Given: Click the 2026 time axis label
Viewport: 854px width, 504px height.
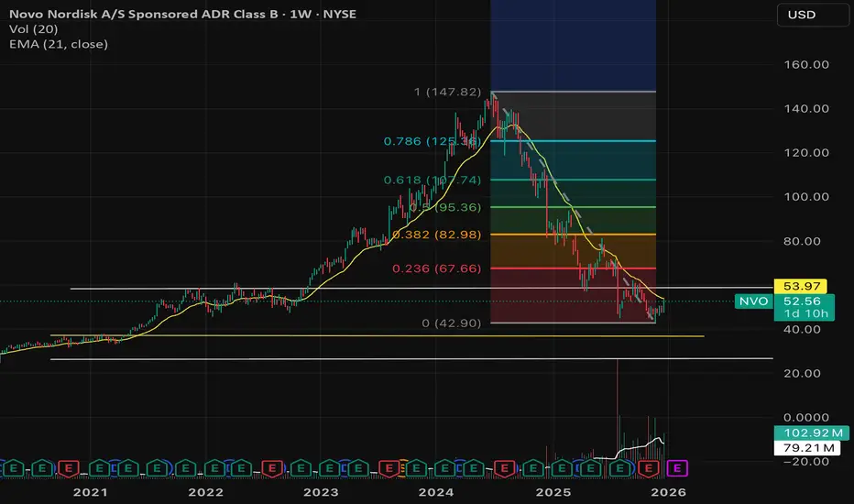Looking at the screenshot, I should point(669,493).
